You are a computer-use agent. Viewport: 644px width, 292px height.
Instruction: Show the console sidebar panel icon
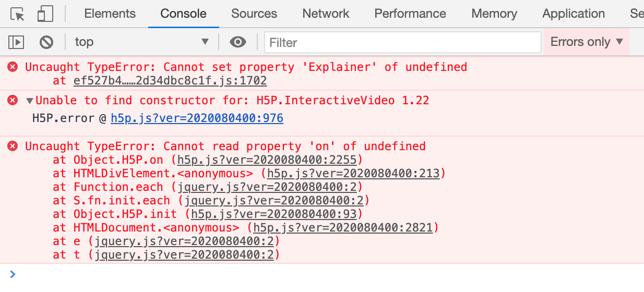tap(16, 42)
